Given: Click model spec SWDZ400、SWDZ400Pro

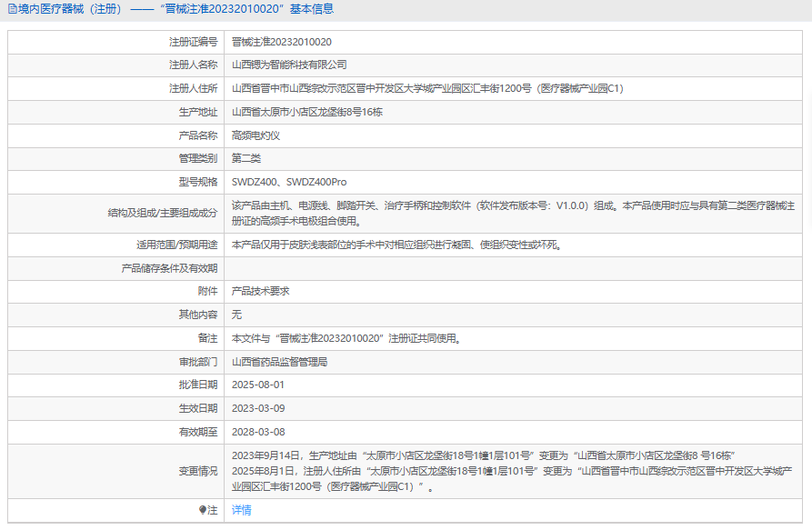Looking at the screenshot, I should 289,182.
